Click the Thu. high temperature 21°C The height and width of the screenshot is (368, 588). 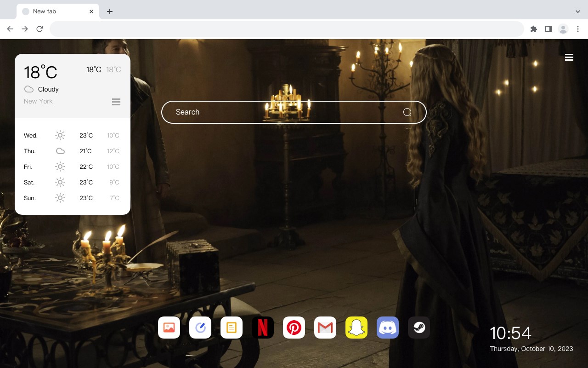point(85,151)
